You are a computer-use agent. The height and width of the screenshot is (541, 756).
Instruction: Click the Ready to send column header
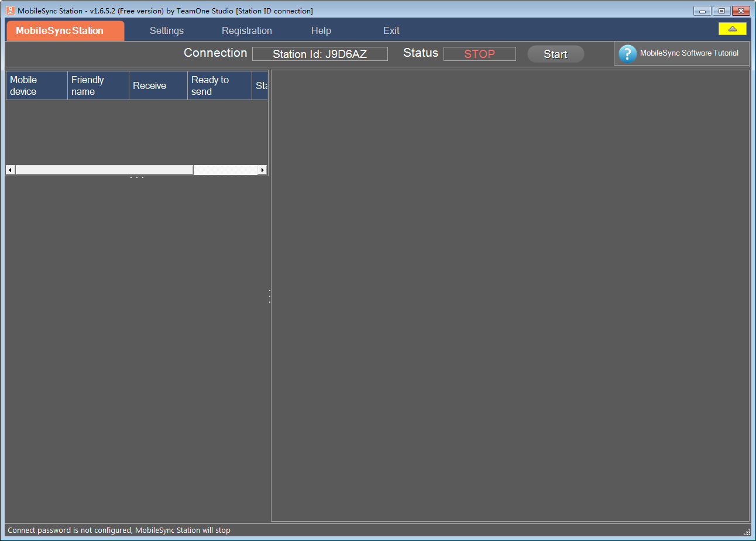pos(219,85)
